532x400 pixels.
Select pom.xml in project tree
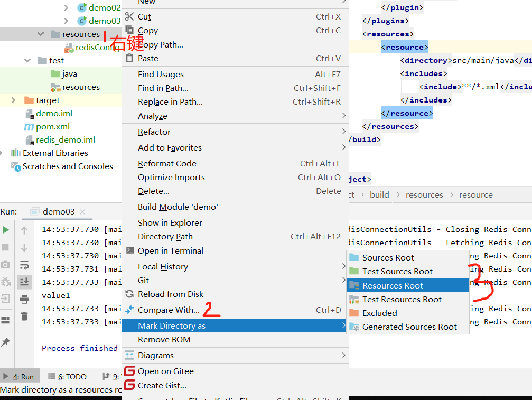tap(53, 126)
